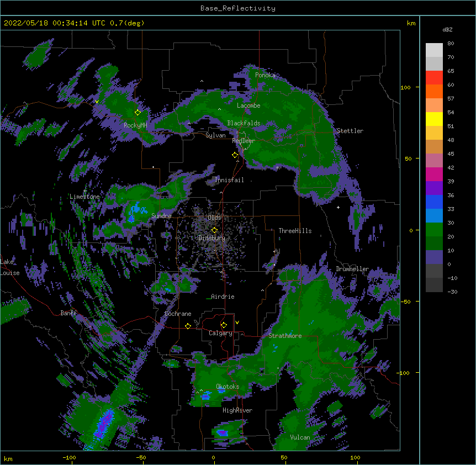
Task: Click the Blackfalds city label
Action: pos(244,123)
